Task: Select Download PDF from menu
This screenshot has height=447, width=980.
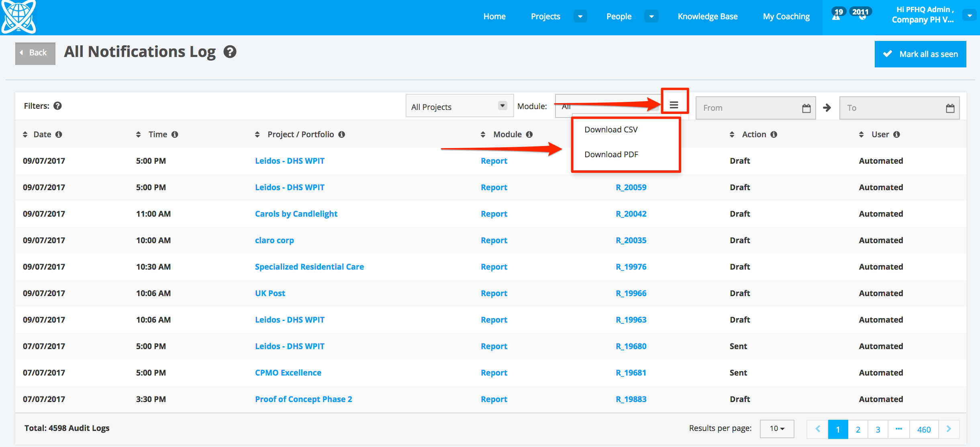Action: [x=611, y=154]
